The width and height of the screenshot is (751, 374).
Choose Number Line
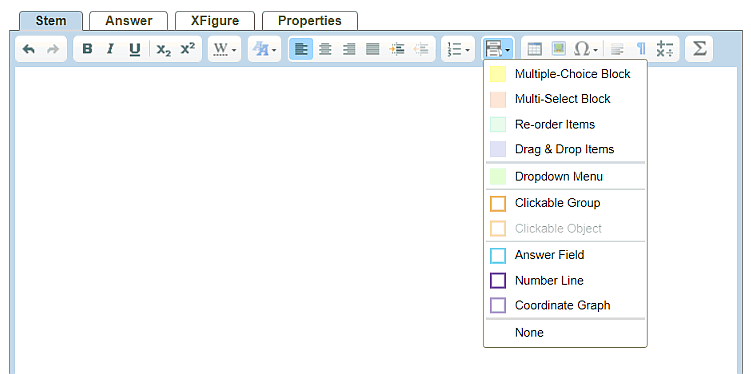coord(565,281)
